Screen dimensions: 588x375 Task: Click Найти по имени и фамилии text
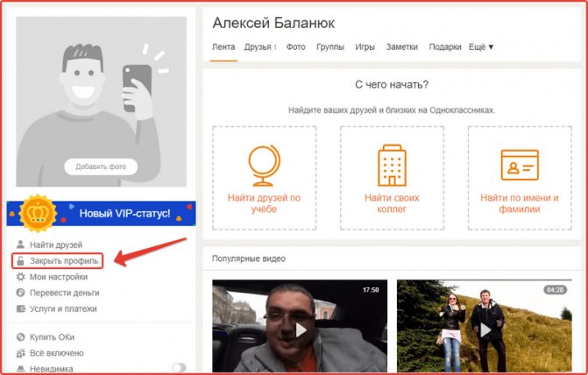tap(520, 203)
